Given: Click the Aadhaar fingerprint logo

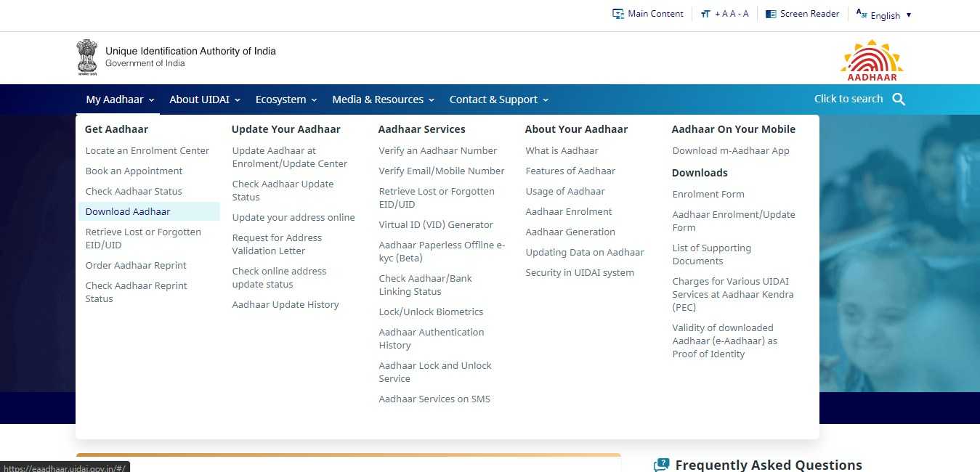Looking at the screenshot, I should [x=872, y=60].
